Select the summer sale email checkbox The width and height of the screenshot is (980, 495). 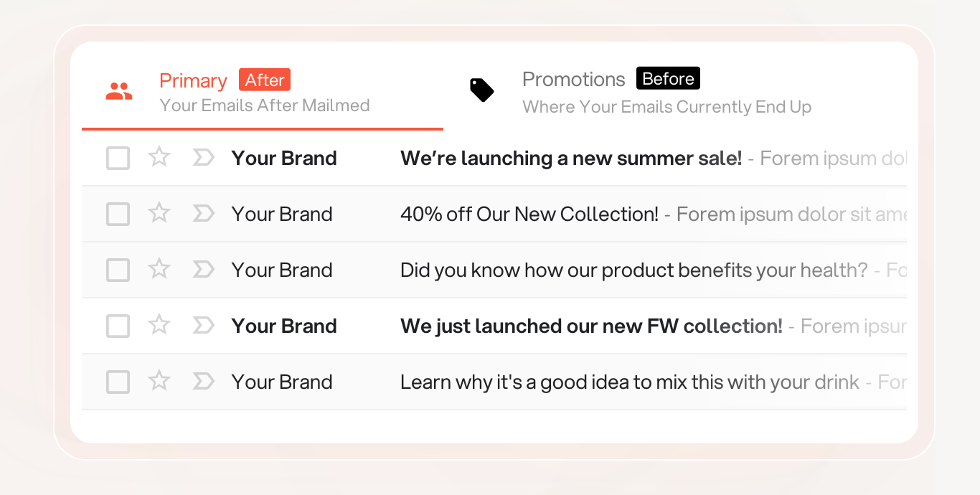118,158
